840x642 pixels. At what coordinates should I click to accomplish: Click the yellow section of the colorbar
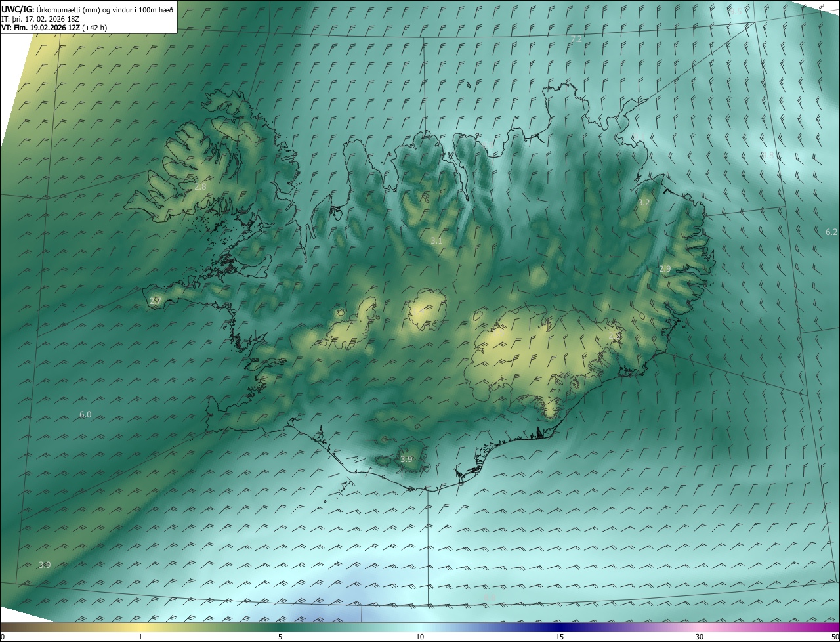pyautogui.click(x=140, y=627)
